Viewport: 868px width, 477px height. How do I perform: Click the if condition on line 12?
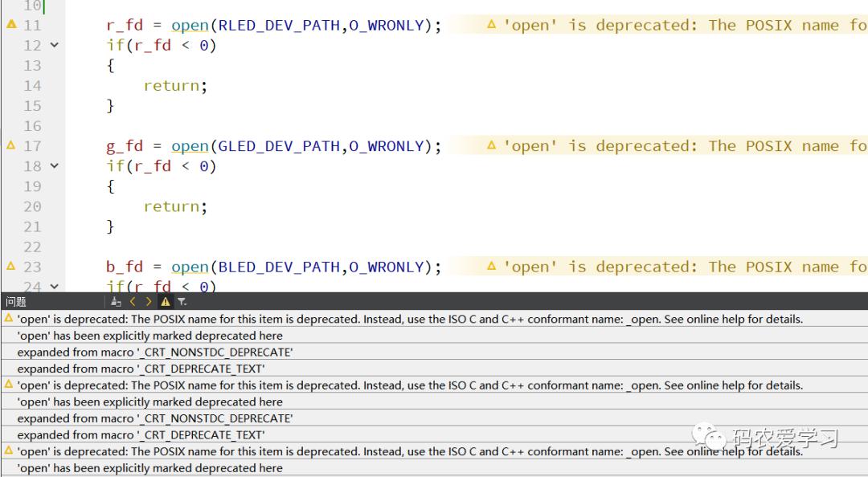[161, 46]
